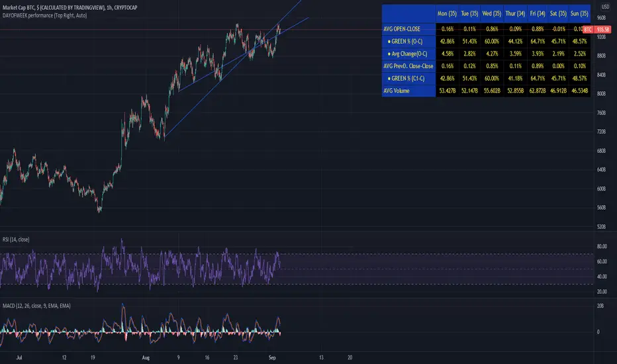This screenshot has width=617, height=364.
Task: Click the Mon (35) column header
Action: 447,14
